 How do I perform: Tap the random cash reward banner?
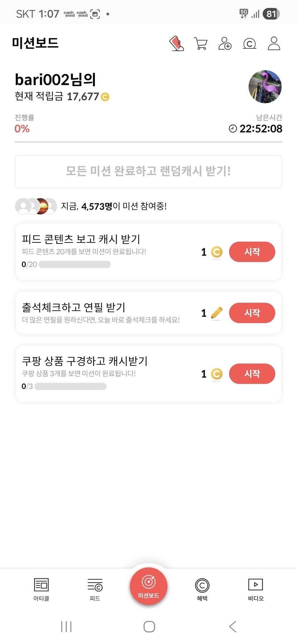click(x=148, y=172)
